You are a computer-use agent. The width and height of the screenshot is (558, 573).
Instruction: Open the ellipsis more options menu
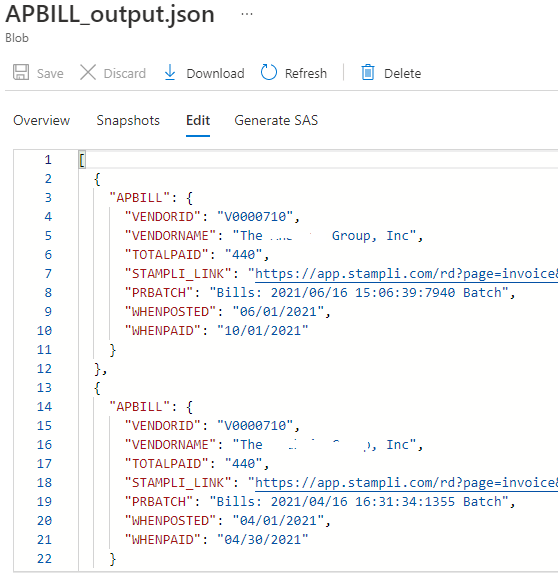pos(247,14)
